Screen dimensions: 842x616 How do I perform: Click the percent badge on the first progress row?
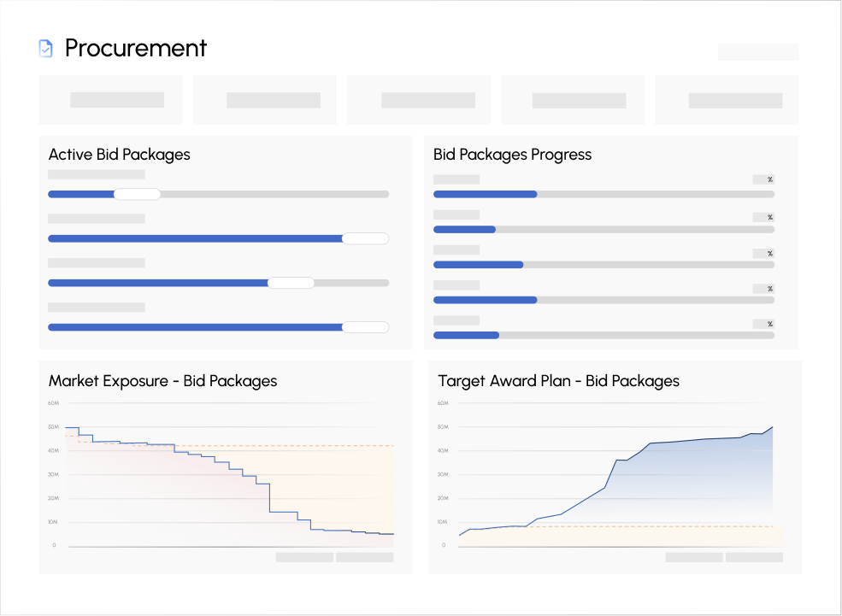pos(763,179)
